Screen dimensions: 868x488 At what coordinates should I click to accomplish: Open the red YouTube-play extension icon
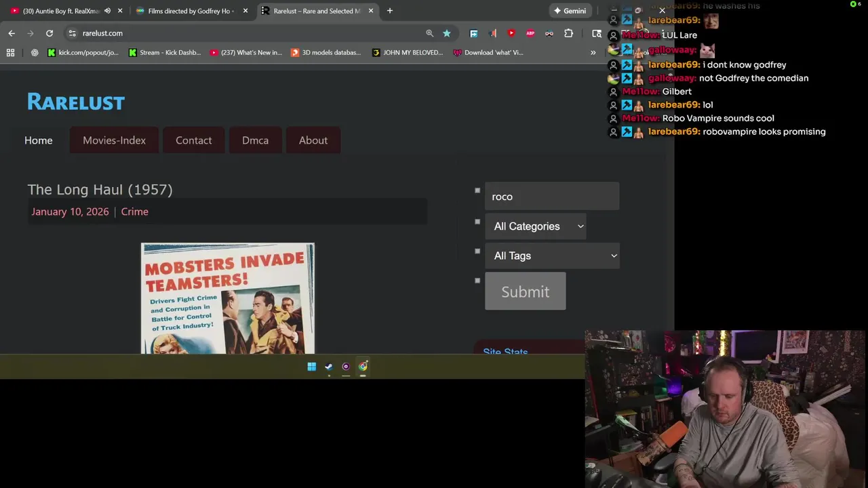pos(511,33)
